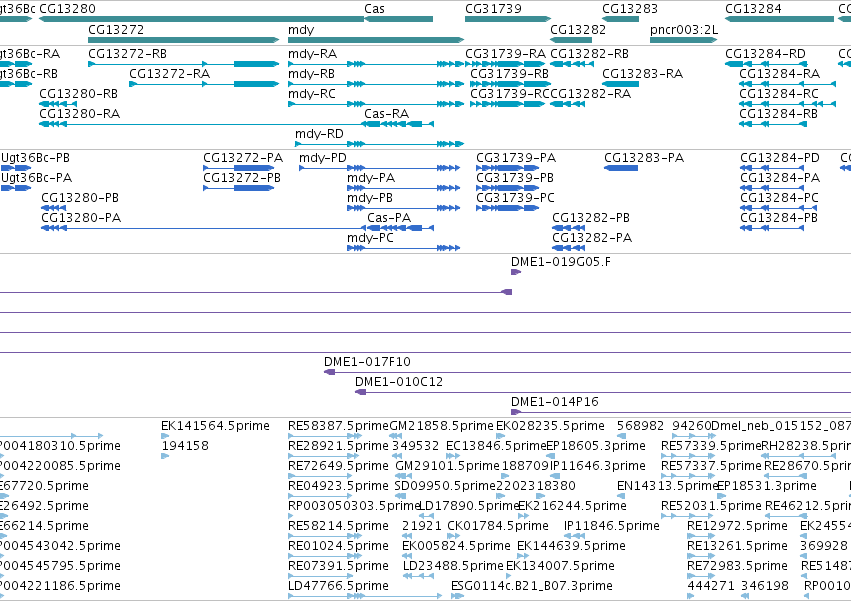Click the RE01024.5prime EST label

tap(339, 546)
